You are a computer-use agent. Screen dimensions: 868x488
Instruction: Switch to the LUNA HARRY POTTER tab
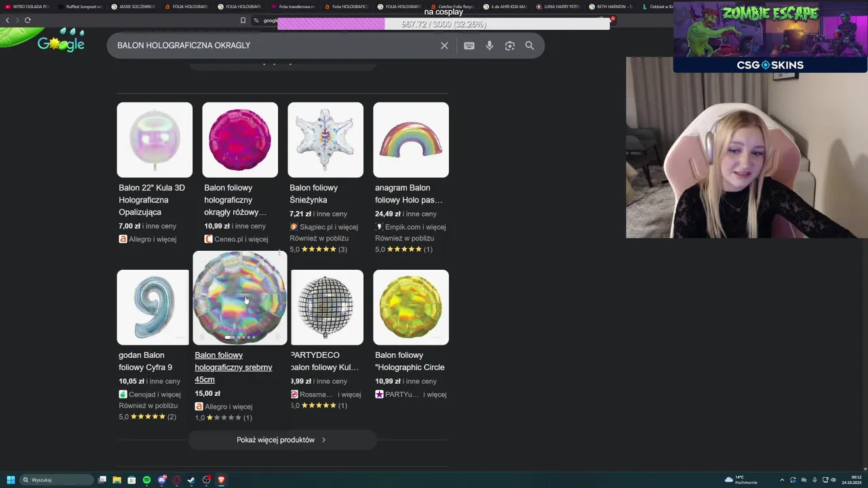tap(557, 6)
